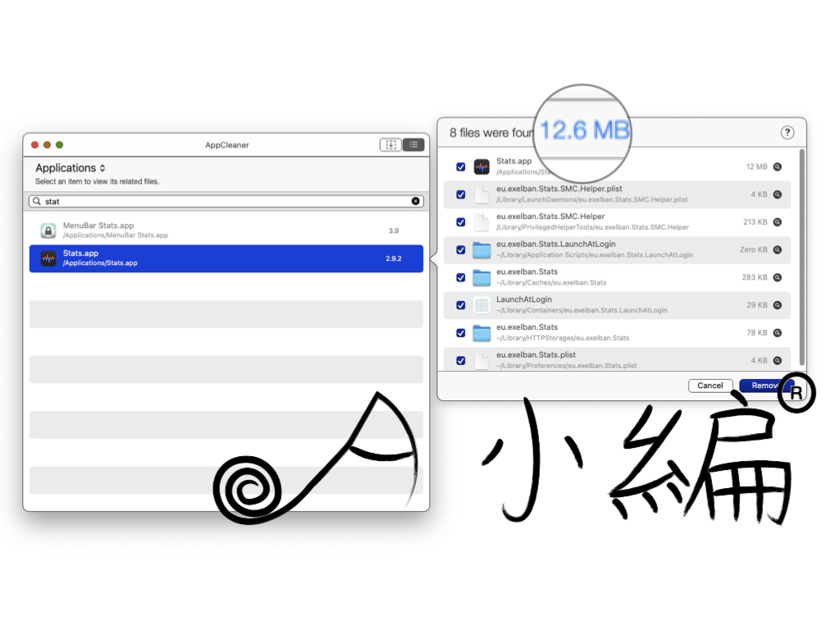Screen dimensions: 840x630
Task: Click the AppCleaner window title
Action: pos(227,144)
